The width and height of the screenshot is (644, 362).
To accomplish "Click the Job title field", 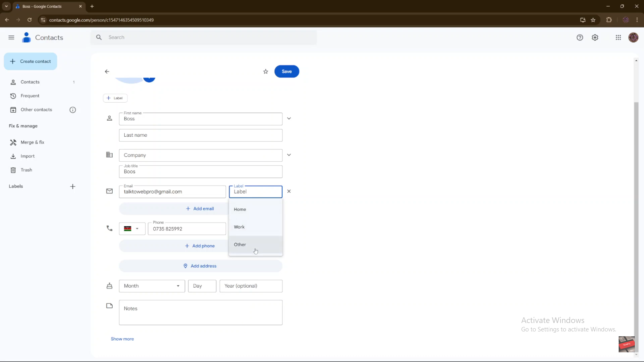I will 200,172.
